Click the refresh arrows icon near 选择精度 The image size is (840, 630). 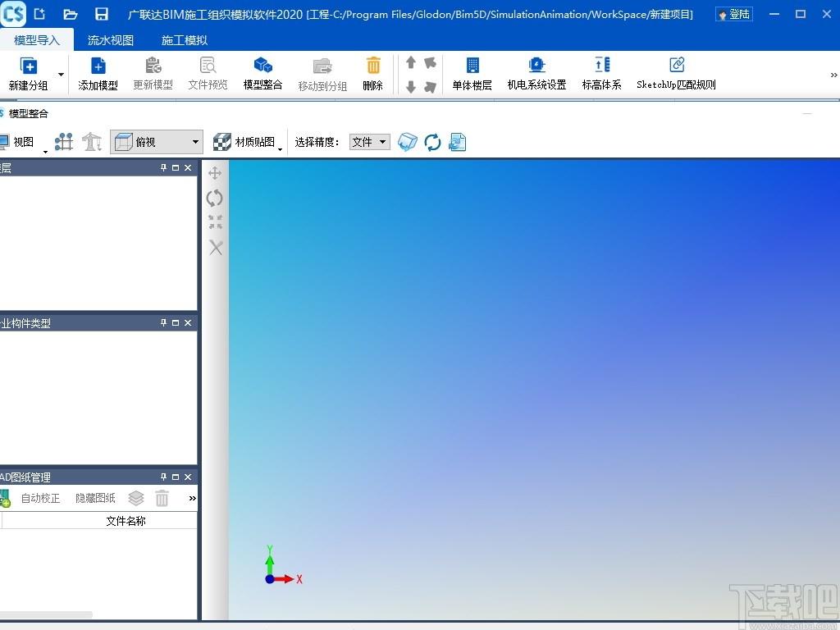[432, 142]
